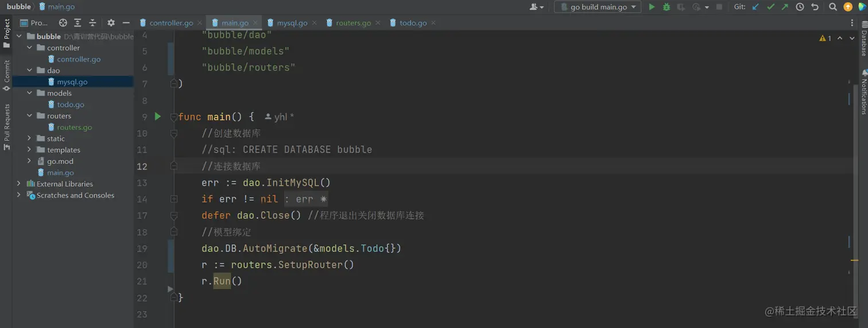Screen dimensions: 868x328
Task: Expand Scratches and Consoles node
Action: [18, 195]
